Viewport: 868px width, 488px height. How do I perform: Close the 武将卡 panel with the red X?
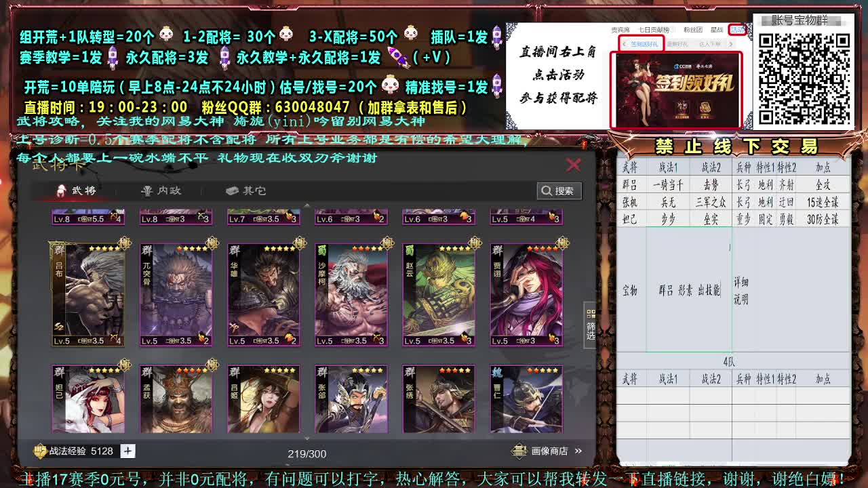point(574,165)
